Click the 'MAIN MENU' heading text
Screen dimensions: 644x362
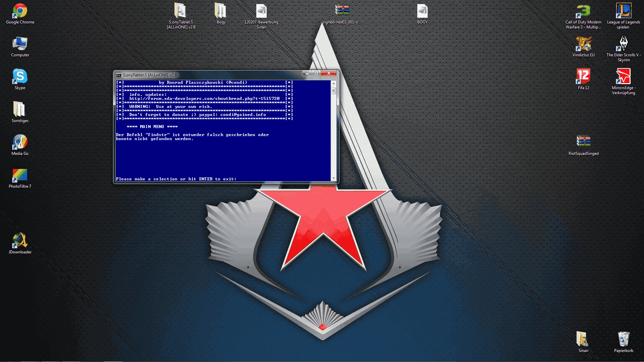[x=152, y=127]
